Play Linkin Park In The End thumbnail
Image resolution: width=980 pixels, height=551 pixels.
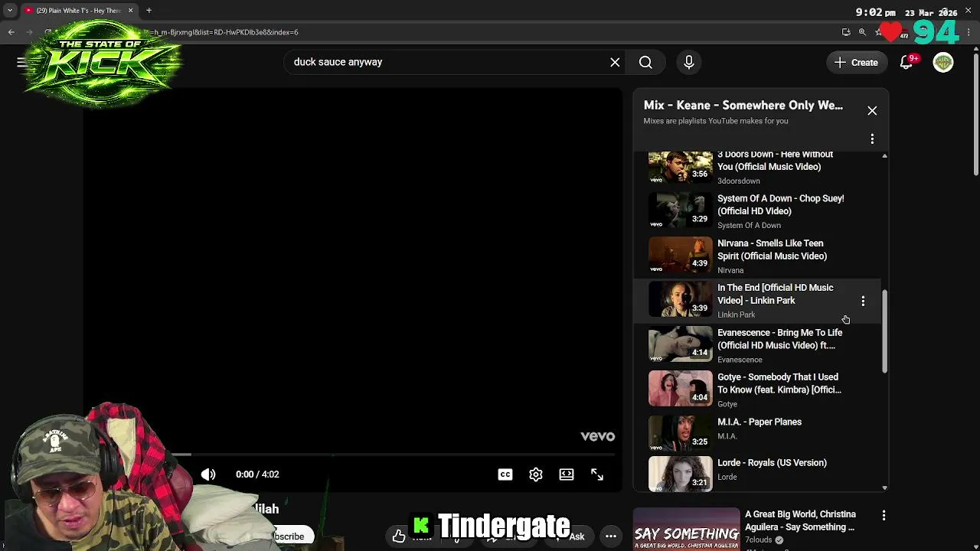click(680, 300)
